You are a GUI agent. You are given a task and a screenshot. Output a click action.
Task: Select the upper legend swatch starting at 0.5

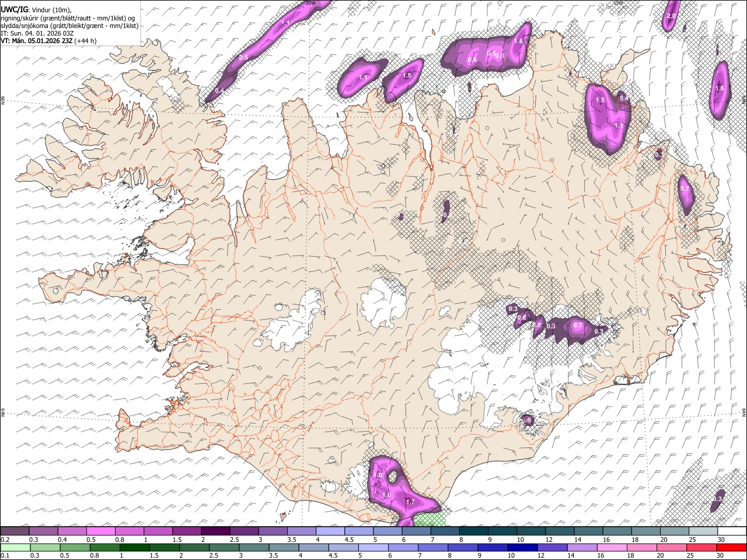coord(100,531)
